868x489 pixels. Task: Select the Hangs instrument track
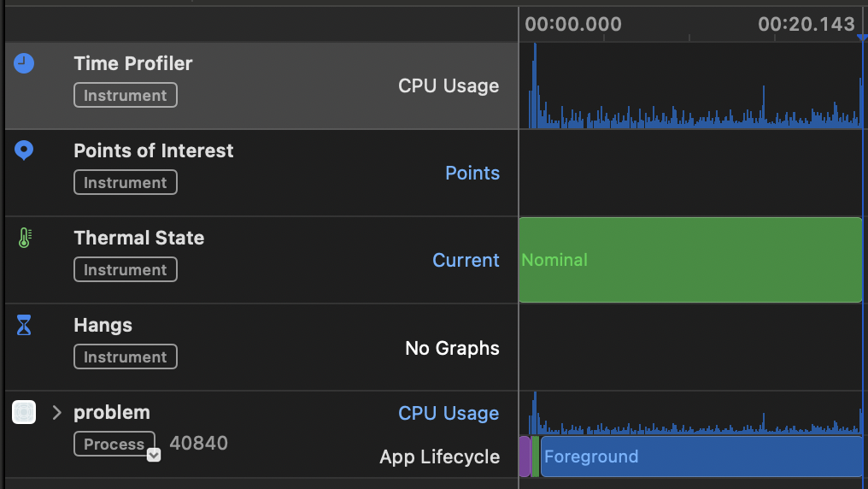pyautogui.click(x=261, y=347)
